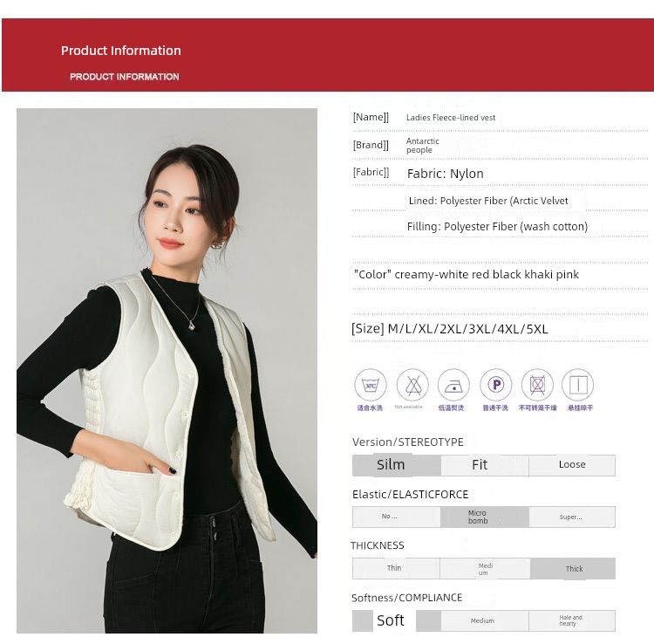
Task: Select the Loose version option
Action: (572, 465)
